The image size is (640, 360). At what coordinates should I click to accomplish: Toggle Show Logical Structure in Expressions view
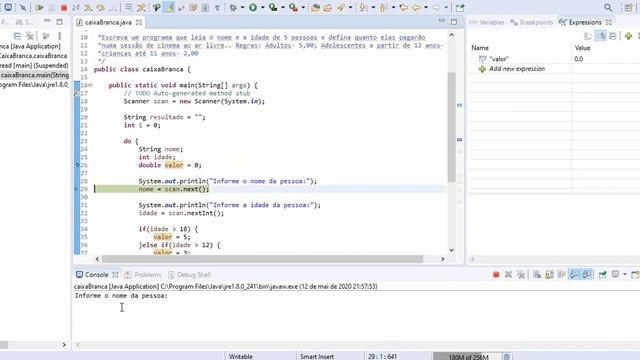tap(600, 36)
